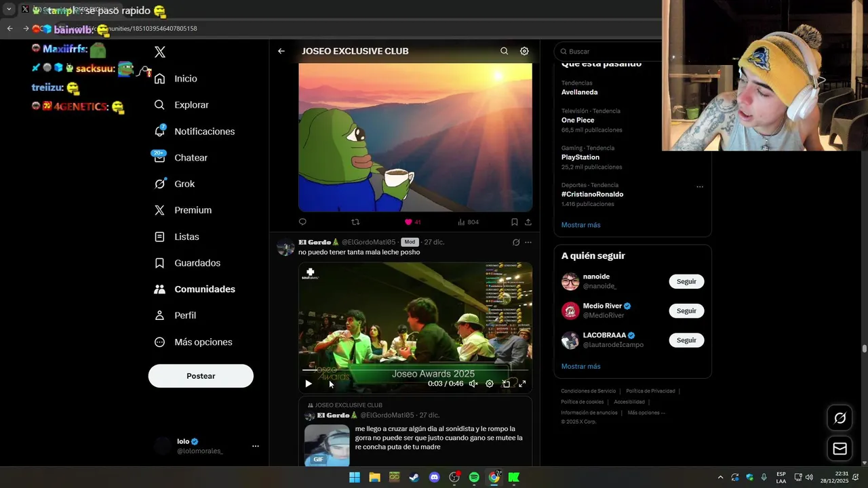View analytics showing 804 views
Screen dimensions: 868x488
coord(468,222)
